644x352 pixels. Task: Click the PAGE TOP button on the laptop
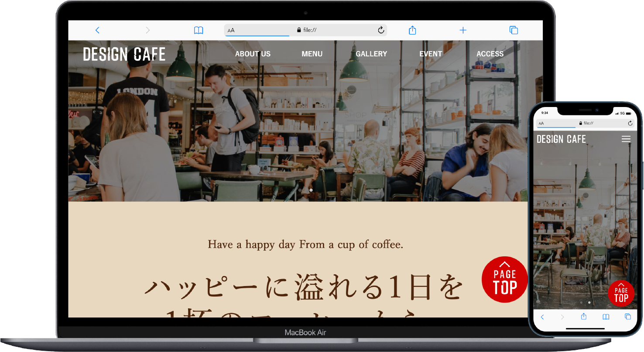505,280
